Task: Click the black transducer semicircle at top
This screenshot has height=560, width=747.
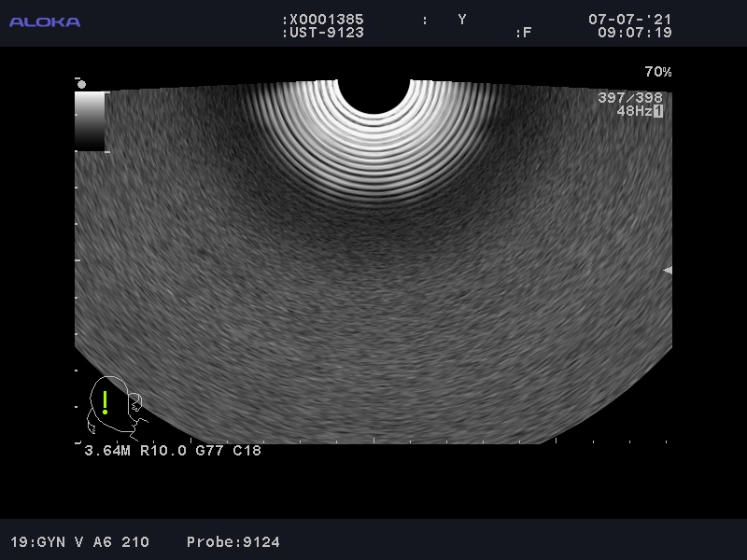Action: 373,93
